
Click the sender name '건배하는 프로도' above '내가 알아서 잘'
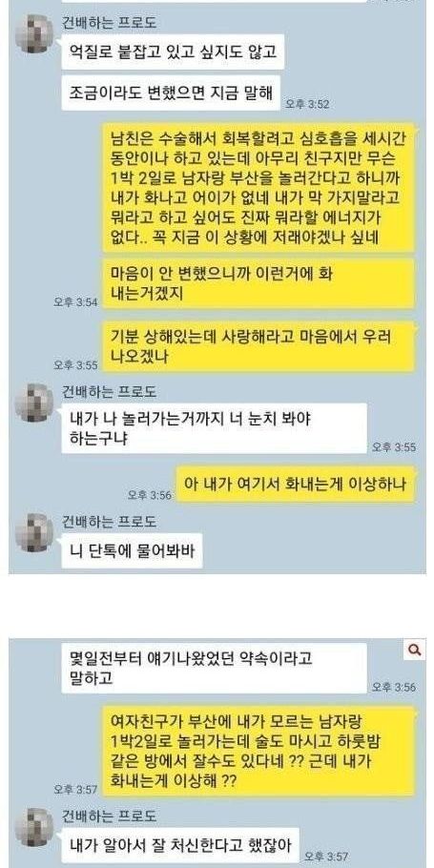coord(109,816)
